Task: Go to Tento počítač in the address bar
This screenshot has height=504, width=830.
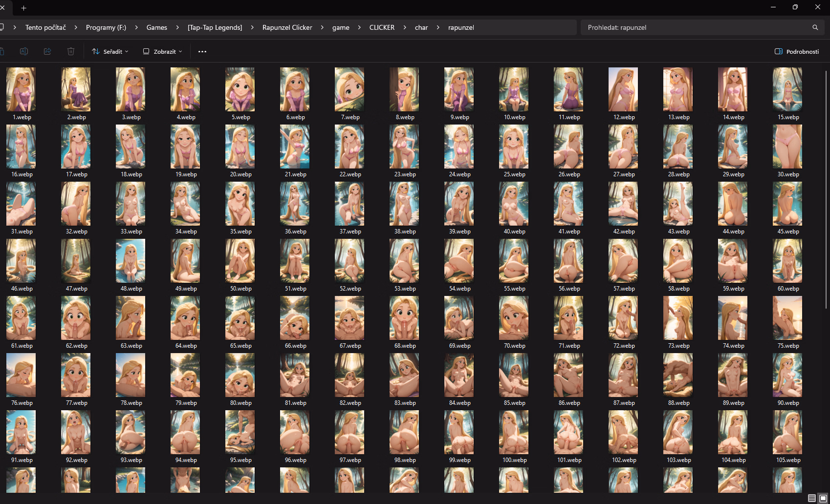Action: [45, 27]
